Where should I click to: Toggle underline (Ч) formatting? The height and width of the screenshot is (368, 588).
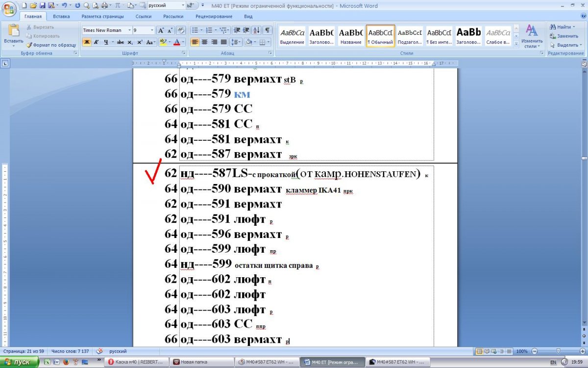[x=106, y=42]
